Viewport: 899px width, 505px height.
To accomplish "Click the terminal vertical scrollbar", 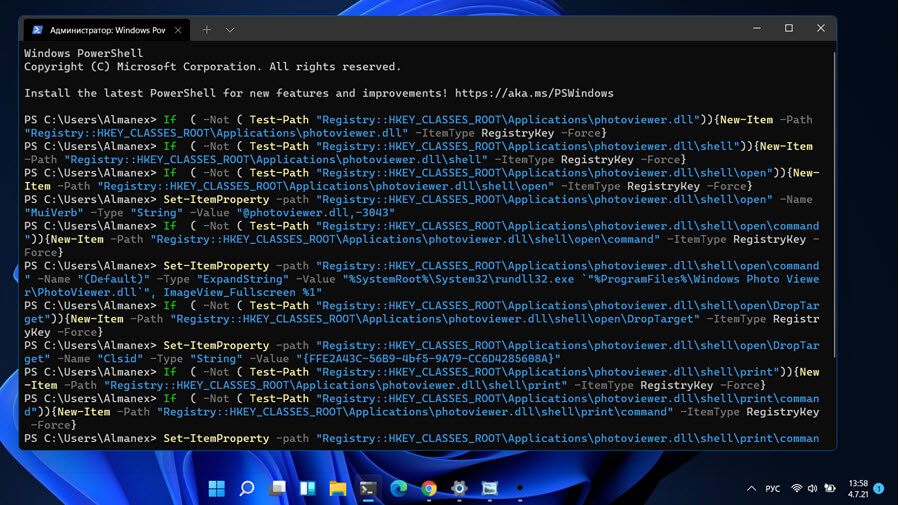I will tap(834, 206).
